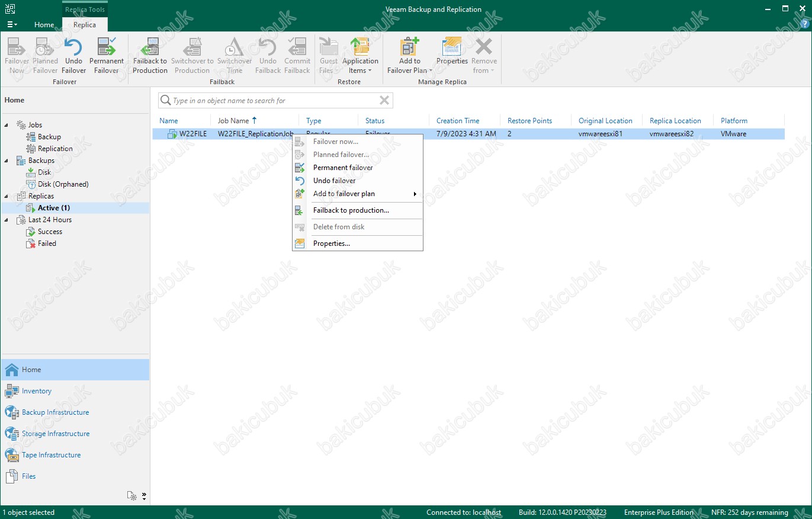Select Disk under Backups in tree
This screenshot has width=812, height=519.
pos(44,172)
